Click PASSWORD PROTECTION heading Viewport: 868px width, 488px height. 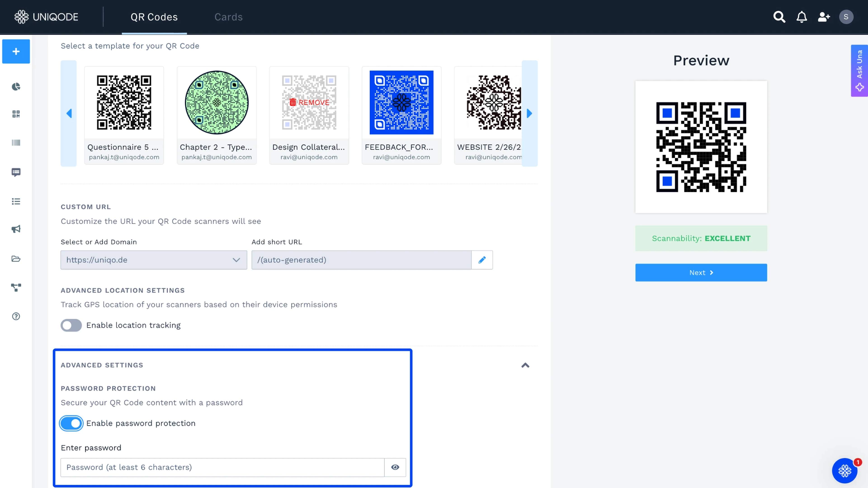coord(108,389)
